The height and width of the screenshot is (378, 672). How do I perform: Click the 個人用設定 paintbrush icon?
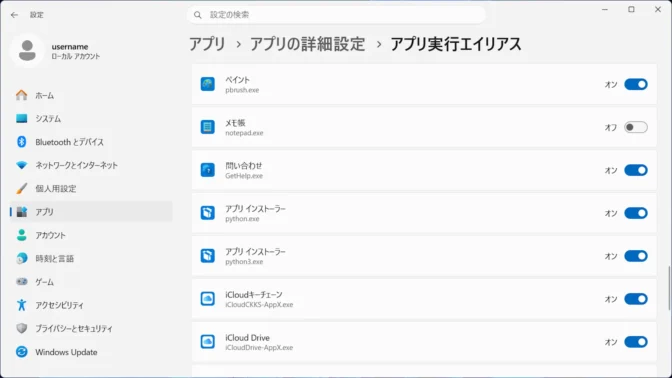click(x=21, y=188)
